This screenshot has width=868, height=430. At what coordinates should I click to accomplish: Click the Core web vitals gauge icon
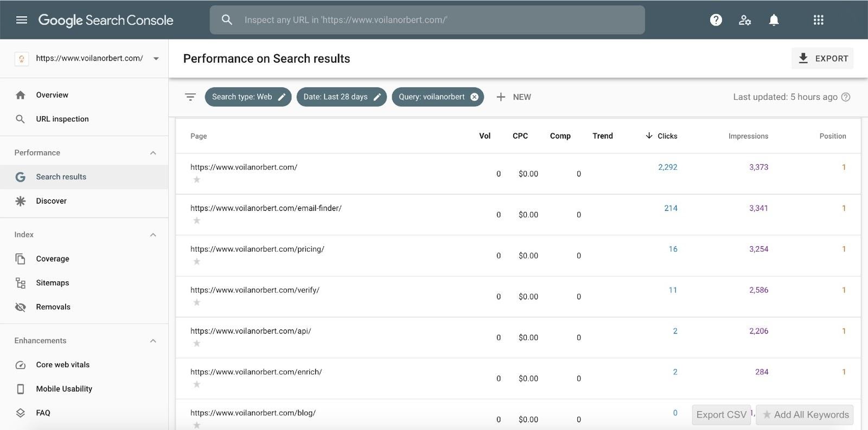click(21, 365)
